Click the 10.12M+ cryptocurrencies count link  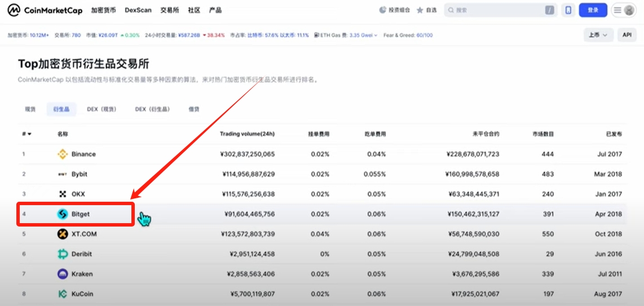tap(39, 36)
